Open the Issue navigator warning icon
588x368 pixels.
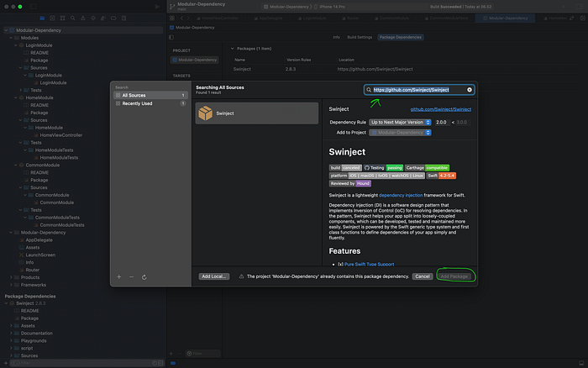83,18
